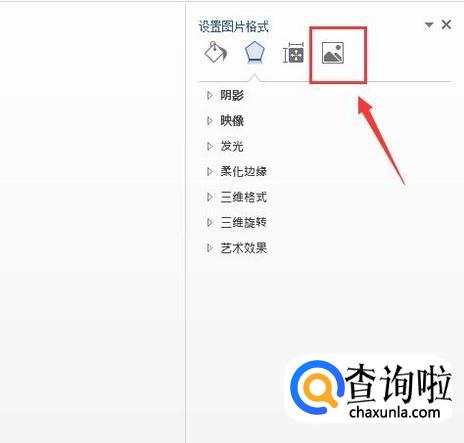Screen dimensions: 464x443
Task: Expand the 阴影 section triangle
Action: tap(209, 95)
